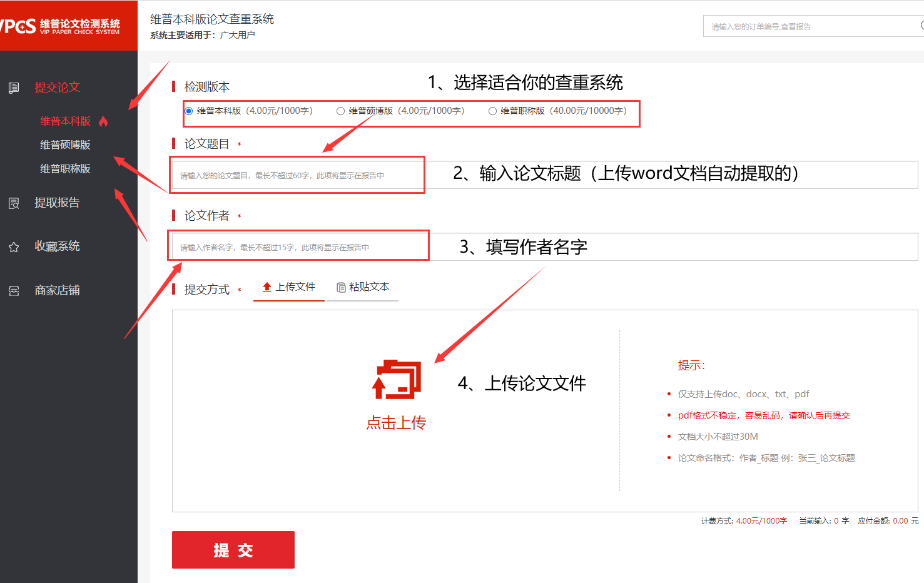The height and width of the screenshot is (583, 924).
Task: Click the flame icon beside 维普本科版
Action: pos(103,121)
